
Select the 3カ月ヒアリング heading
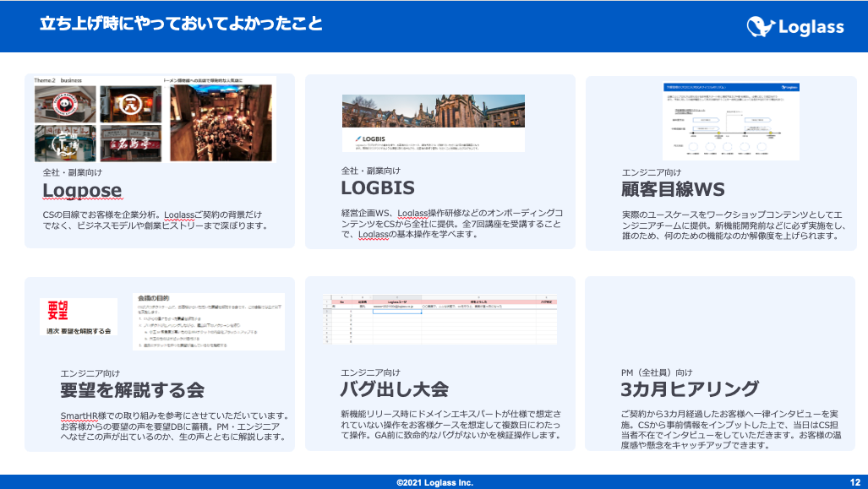point(690,388)
